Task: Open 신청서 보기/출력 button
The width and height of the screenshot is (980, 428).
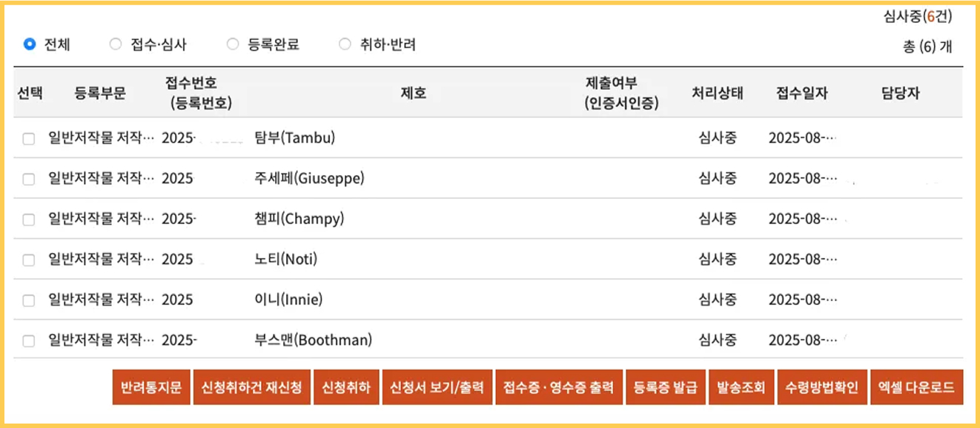Action: (437, 387)
